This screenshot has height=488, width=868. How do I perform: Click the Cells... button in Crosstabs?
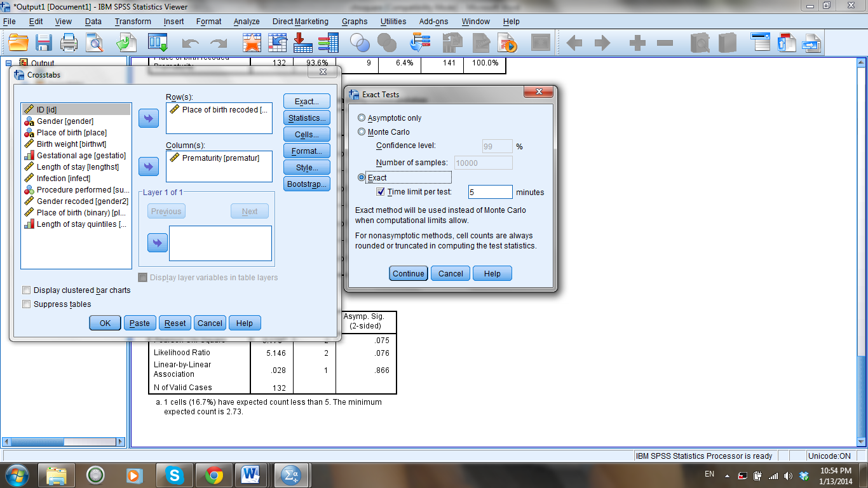[307, 135]
